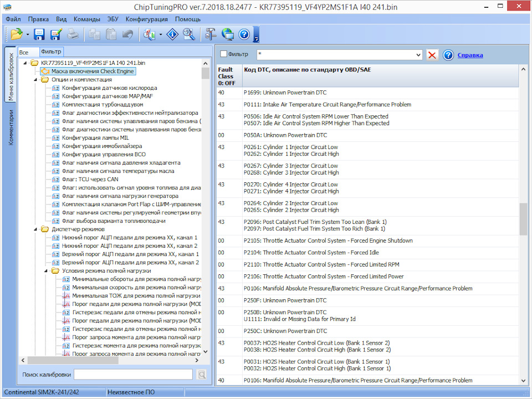Click the globe and monitor toolbar icon
532x399 pixels.
coord(227,35)
